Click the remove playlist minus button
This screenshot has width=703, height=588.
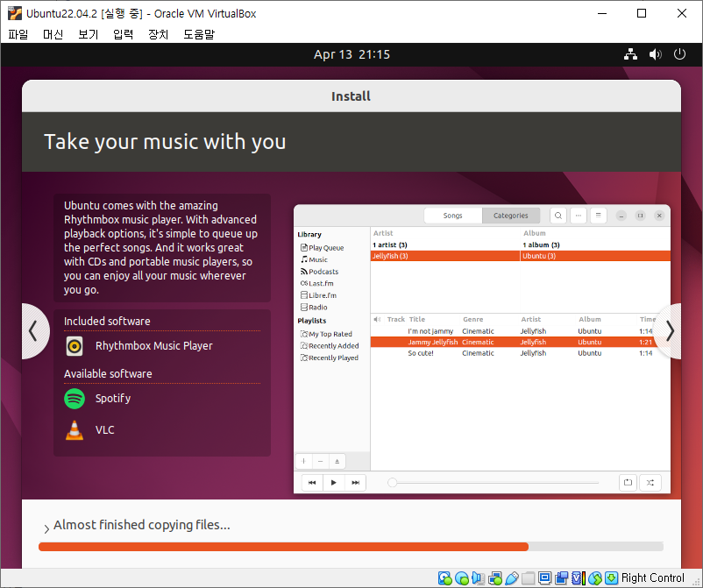point(320,461)
